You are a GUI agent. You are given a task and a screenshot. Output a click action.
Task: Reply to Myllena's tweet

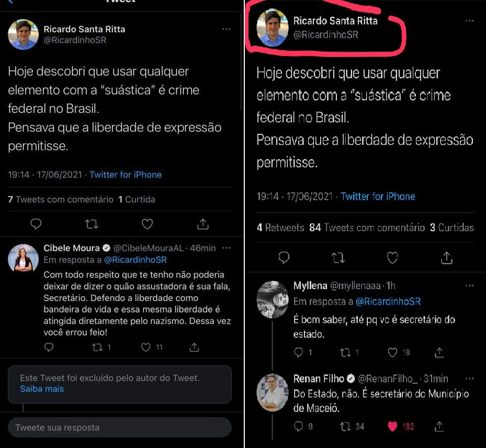(299, 352)
